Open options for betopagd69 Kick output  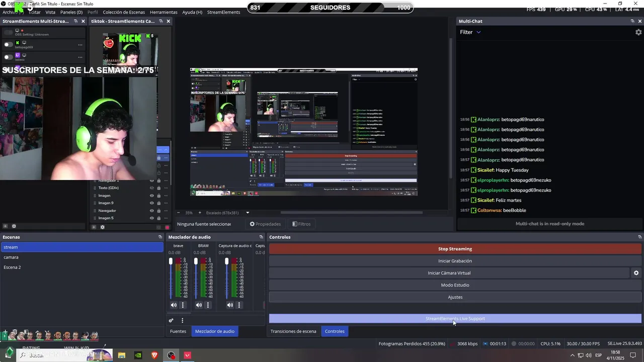[80, 45]
